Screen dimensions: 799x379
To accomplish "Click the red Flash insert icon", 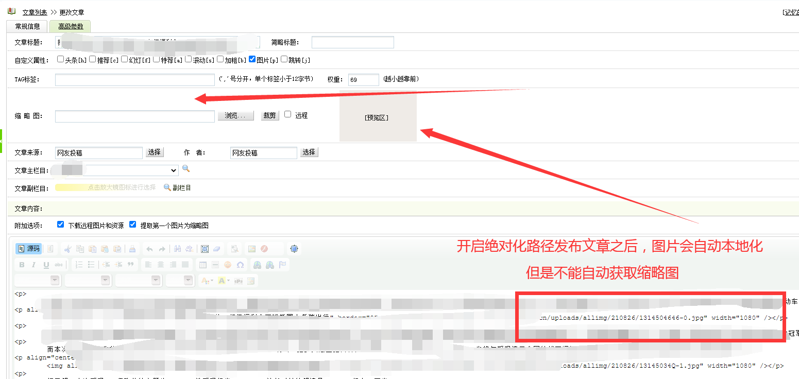I will point(264,249).
